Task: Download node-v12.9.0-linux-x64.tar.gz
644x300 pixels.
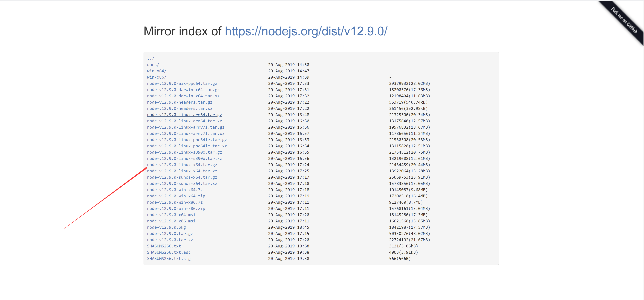Action: tap(182, 165)
